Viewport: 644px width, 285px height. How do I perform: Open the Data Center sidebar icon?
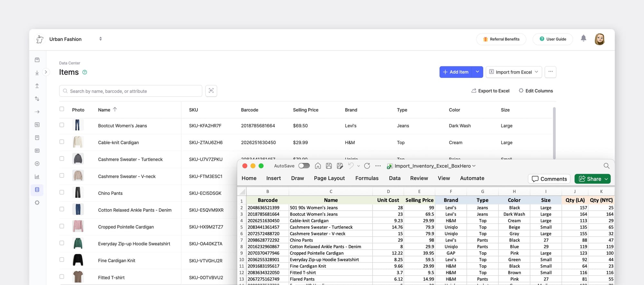tap(37, 190)
